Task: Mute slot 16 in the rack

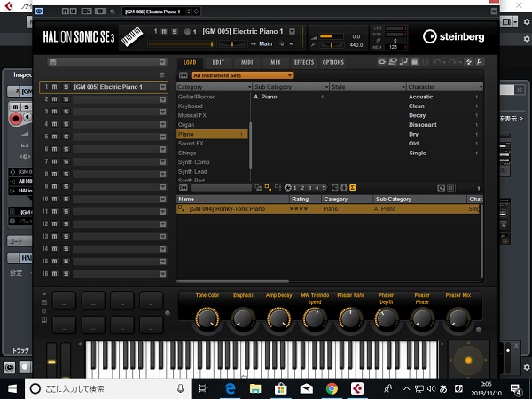Action: click(x=54, y=273)
